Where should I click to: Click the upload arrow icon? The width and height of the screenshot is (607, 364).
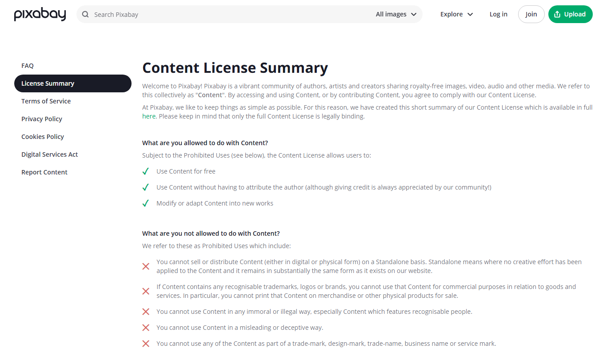[x=557, y=14]
